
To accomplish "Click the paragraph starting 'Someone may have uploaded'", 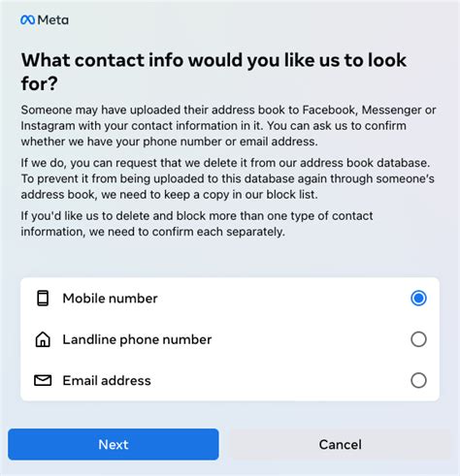I will click(x=228, y=126).
